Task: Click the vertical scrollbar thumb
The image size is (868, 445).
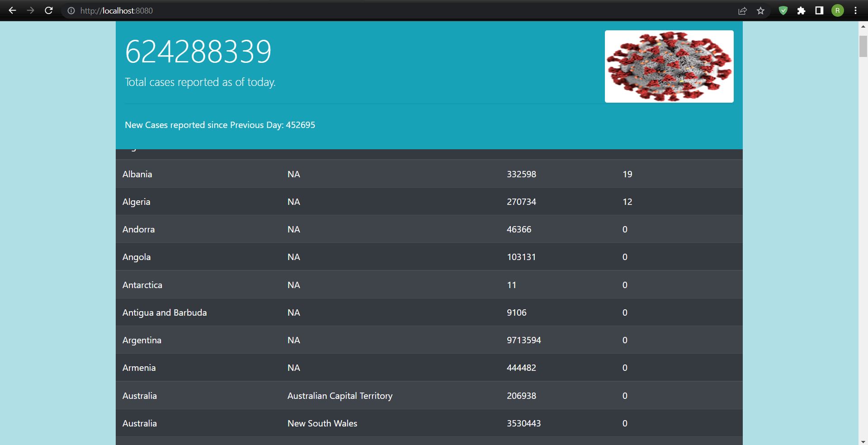Action: pyautogui.click(x=863, y=46)
